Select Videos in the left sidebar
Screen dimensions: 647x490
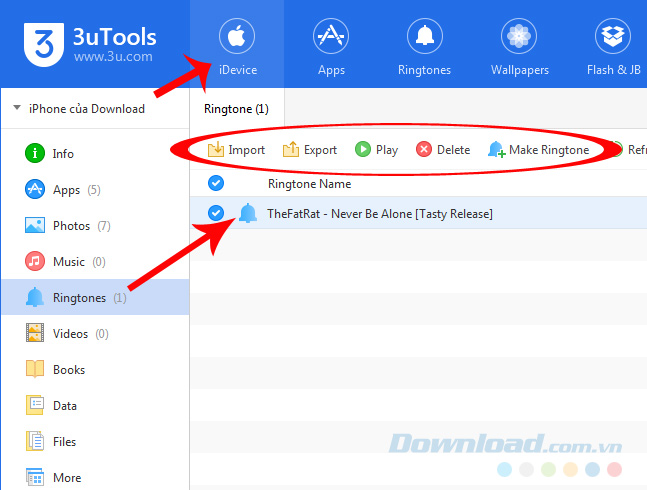pyautogui.click(x=70, y=334)
